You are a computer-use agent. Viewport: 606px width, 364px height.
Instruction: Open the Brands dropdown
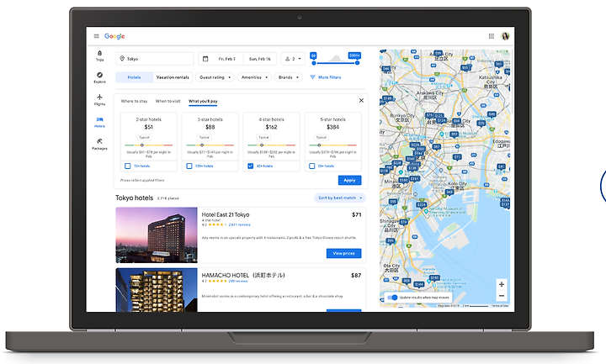coord(289,77)
